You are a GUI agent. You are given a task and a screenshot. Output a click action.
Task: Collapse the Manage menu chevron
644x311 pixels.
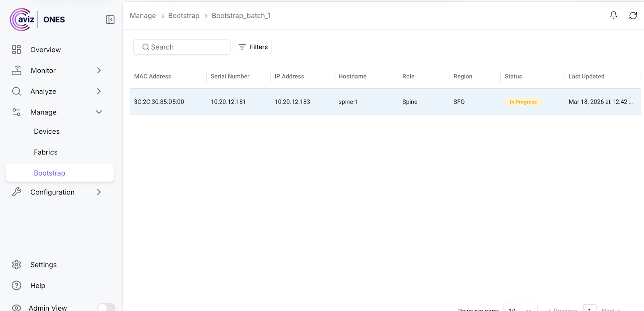click(99, 112)
